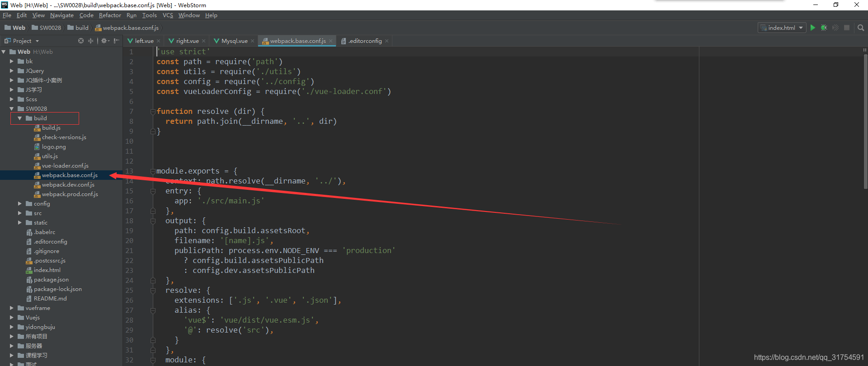Expand the Scss folder
Screen dimensions: 868x366
point(11,99)
